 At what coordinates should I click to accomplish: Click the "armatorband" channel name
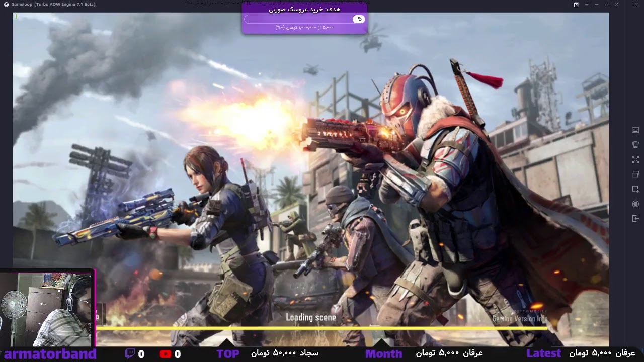coord(50,354)
